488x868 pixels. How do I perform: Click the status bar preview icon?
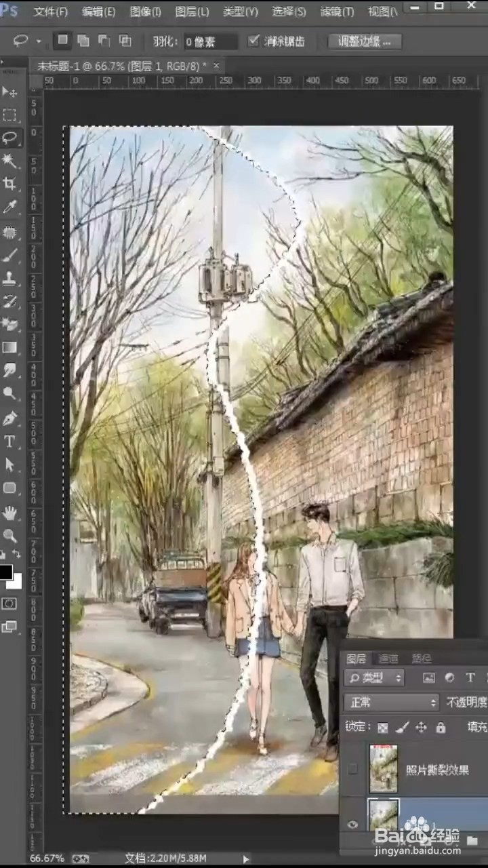pos(80,859)
